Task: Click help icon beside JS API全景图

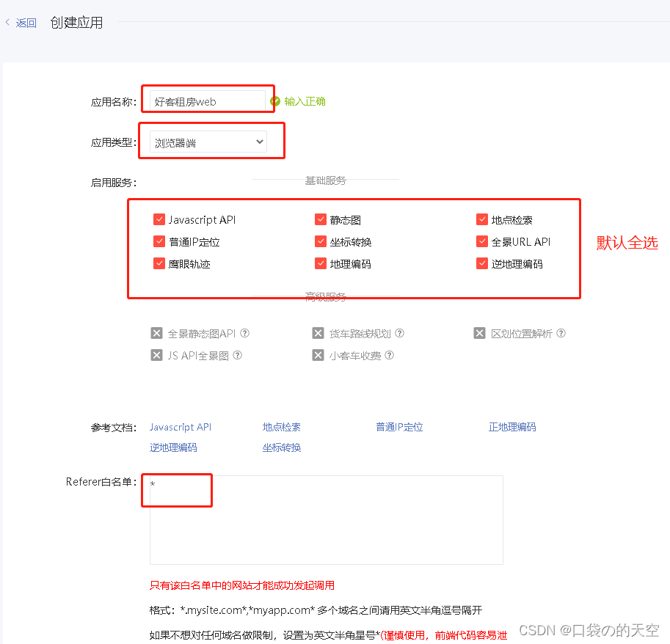Action: tap(238, 355)
